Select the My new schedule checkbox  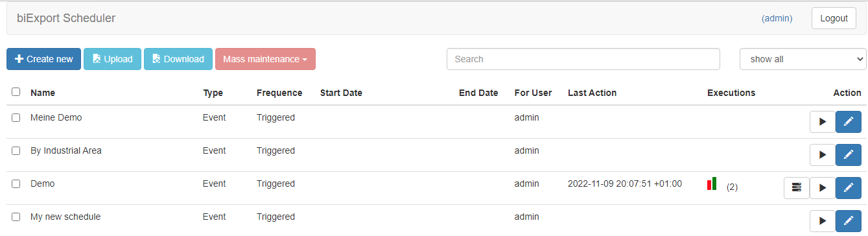pos(16,217)
